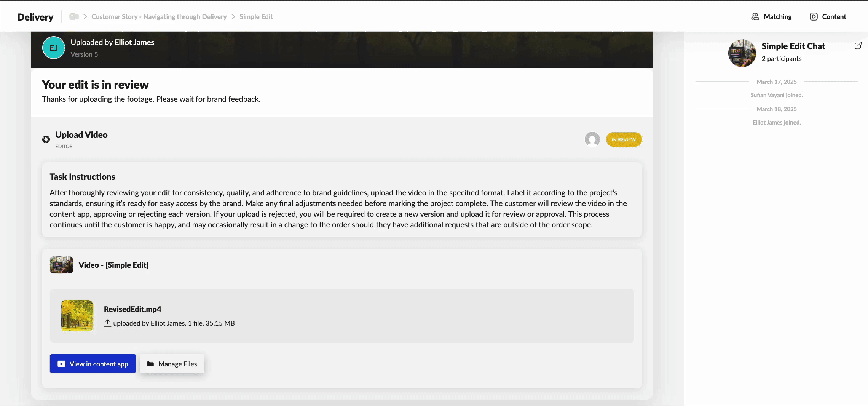The height and width of the screenshot is (406, 868).
Task: Click the grey assignee avatar placeholder
Action: (x=592, y=139)
